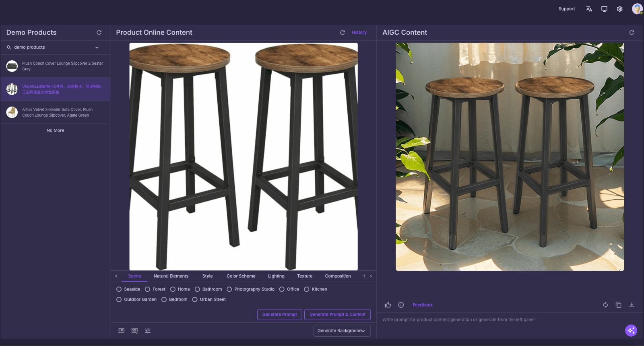Switch to the Lighting tab

pos(276,276)
